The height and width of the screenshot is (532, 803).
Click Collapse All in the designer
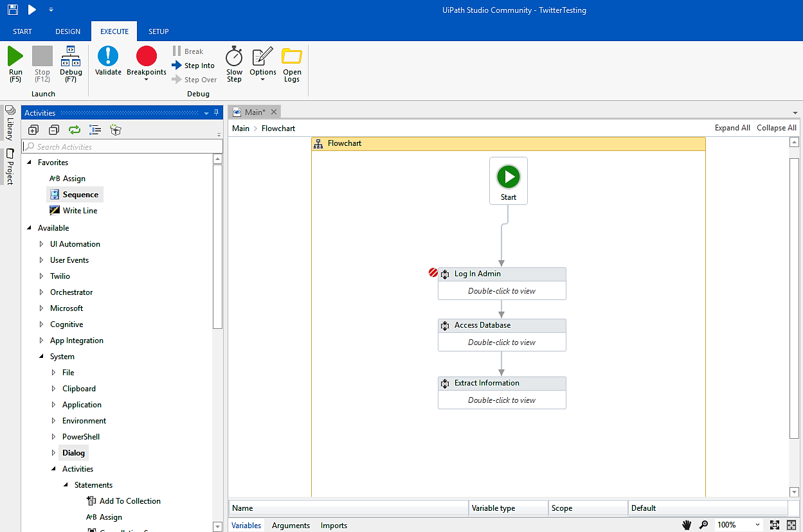(777, 128)
